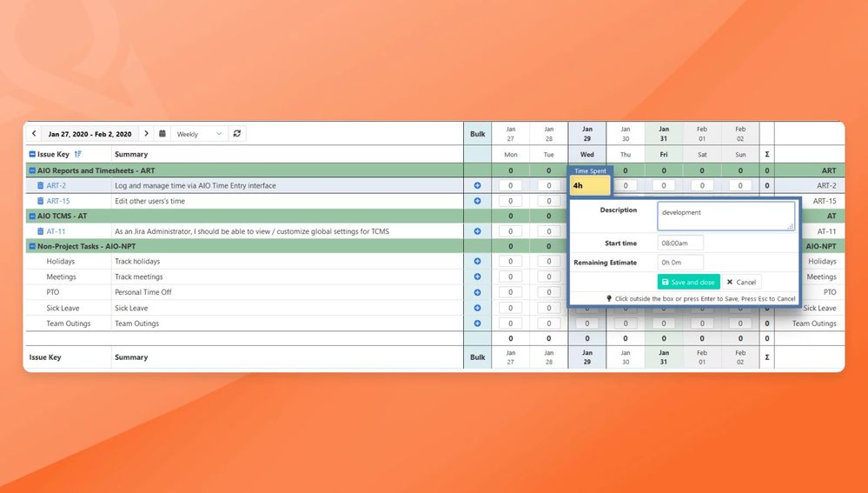Click bulk add icon for PTO row
868x493 pixels.
coord(477,292)
